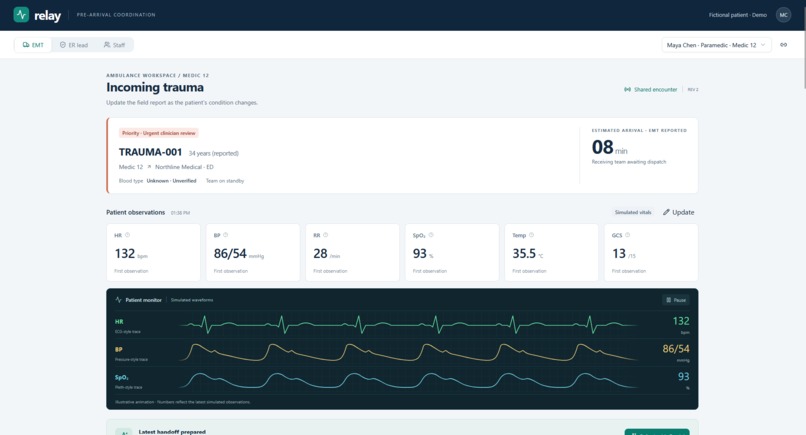Click the monitor SpO₂ reading 93
Viewport: 806px width, 435px height.
[683, 377]
